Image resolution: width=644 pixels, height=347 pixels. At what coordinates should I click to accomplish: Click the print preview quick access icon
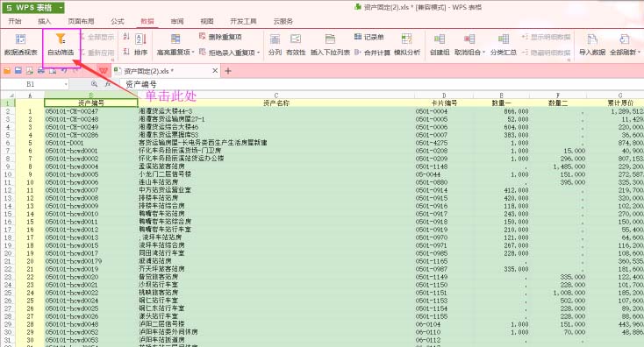point(53,71)
